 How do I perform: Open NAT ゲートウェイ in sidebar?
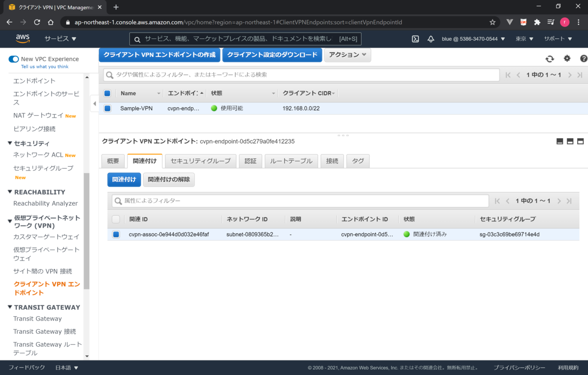(x=38, y=116)
